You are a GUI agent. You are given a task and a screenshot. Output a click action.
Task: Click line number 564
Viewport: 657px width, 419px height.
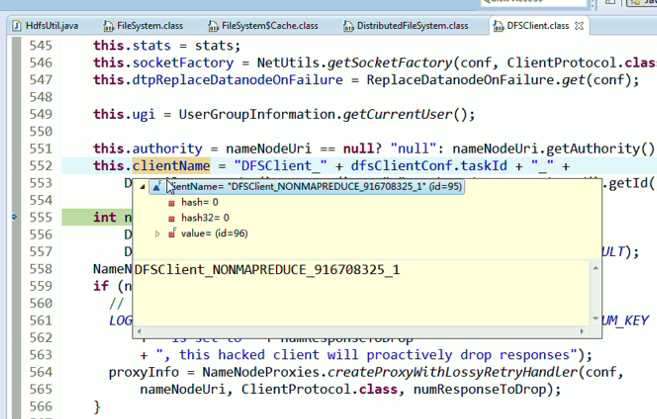point(41,372)
